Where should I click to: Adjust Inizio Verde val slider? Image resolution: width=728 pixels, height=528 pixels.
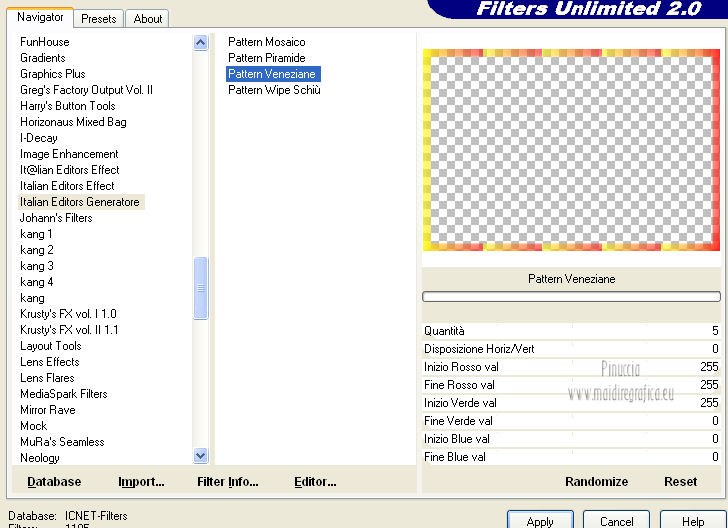pyautogui.click(x=572, y=403)
